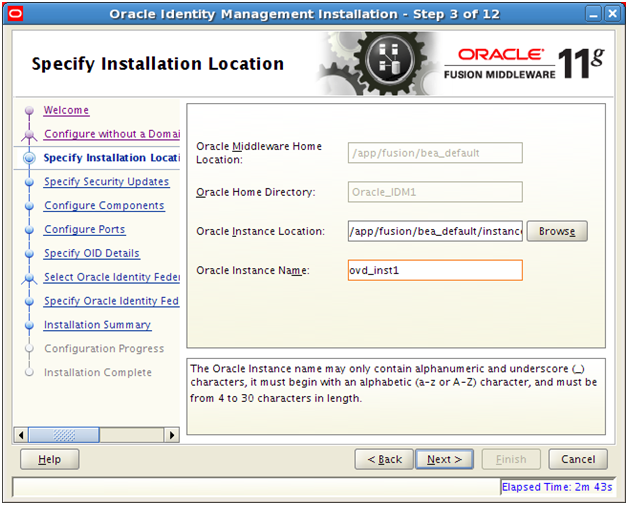Click the Configuration Progress bullet icon
This screenshot has height=505, width=628.
coord(29,348)
